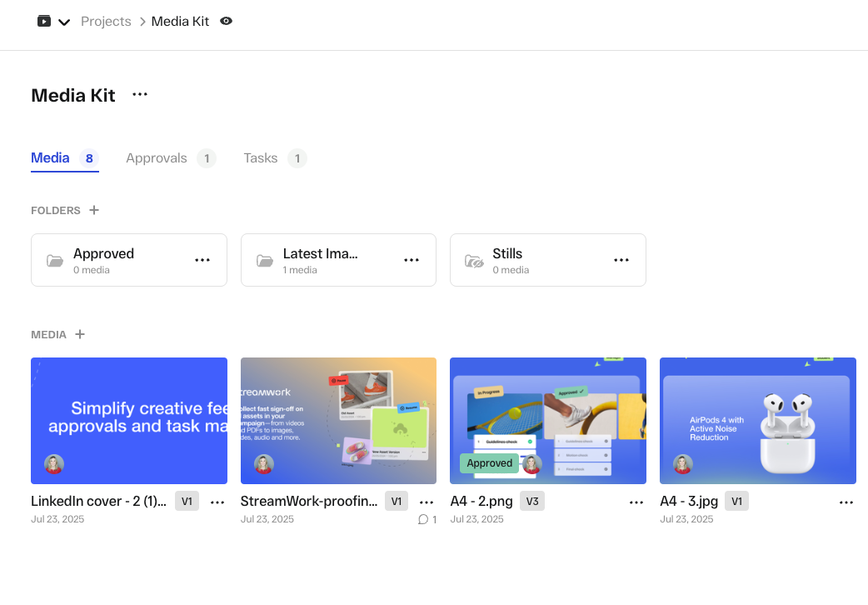
Task: Switch to the Tasks tab
Action: [260, 157]
